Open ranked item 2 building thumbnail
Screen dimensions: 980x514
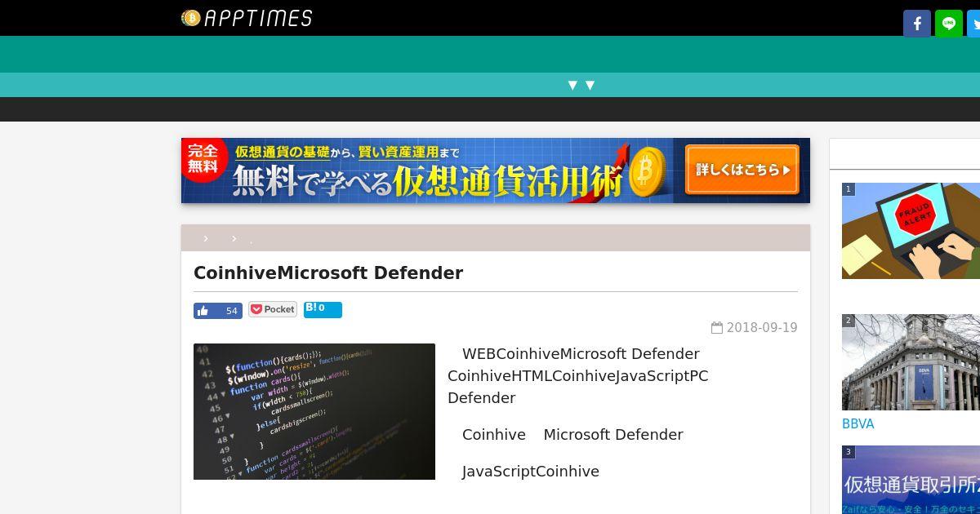tap(911, 362)
